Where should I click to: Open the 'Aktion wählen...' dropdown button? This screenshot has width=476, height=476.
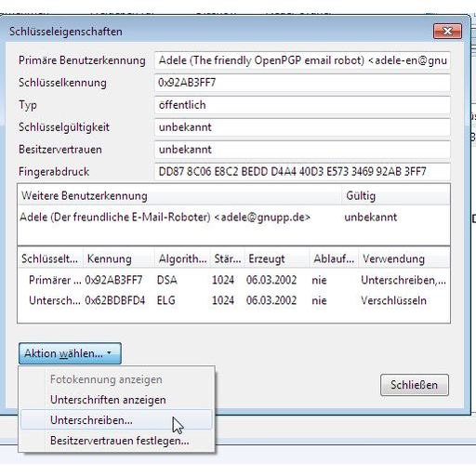(x=70, y=353)
